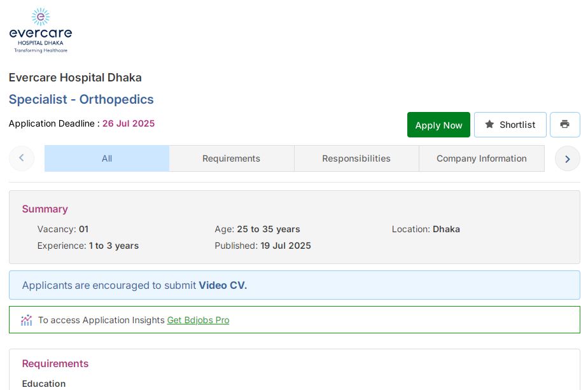Open the Company Information tab
The height and width of the screenshot is (390, 588).
482,158
